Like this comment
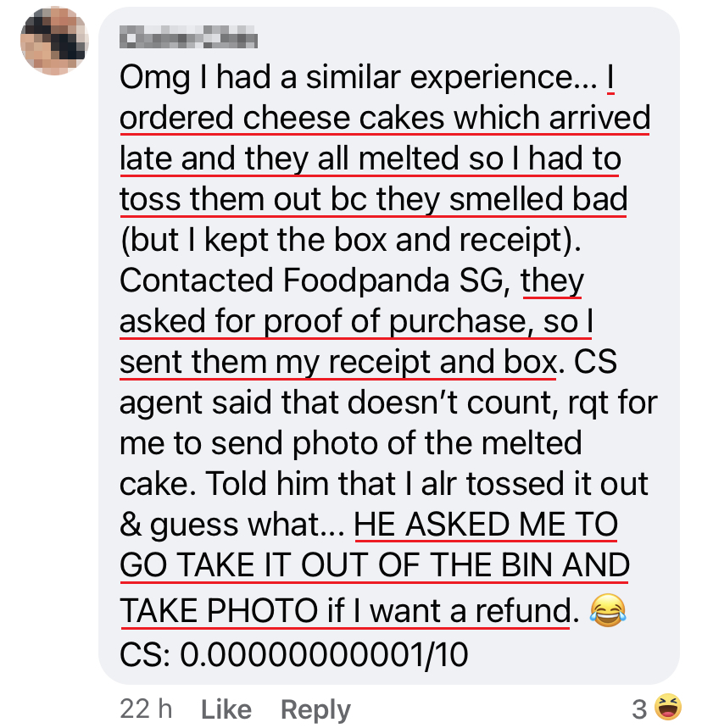The image size is (702, 728). click(226, 709)
